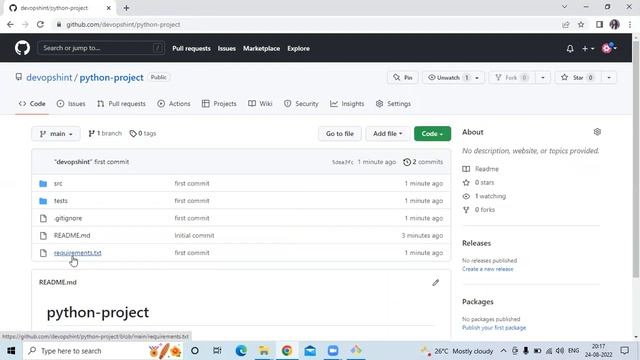This screenshot has width=640, height=360.
Task: View 0 tags link
Action: (x=142, y=133)
